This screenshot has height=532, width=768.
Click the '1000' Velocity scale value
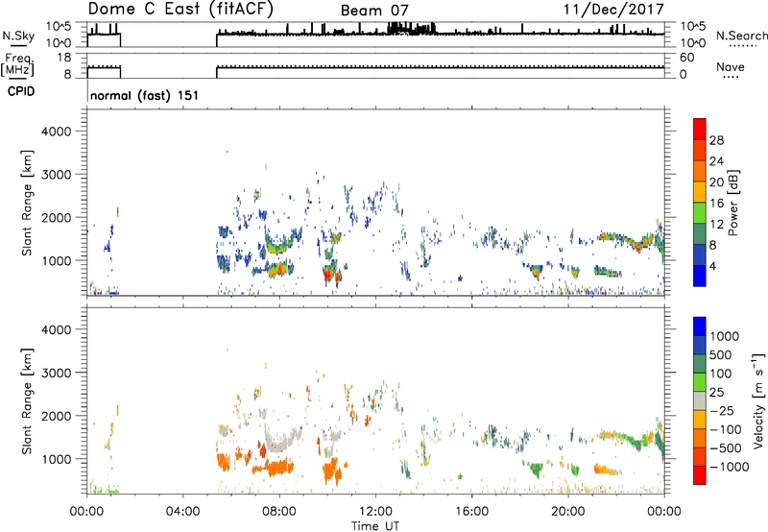(725, 336)
